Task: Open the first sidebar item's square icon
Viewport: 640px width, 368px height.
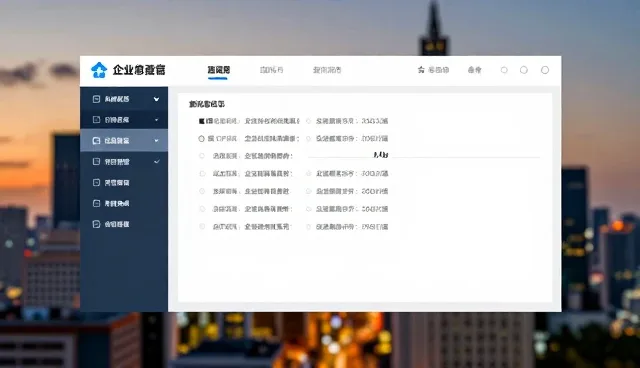Action: click(96, 99)
